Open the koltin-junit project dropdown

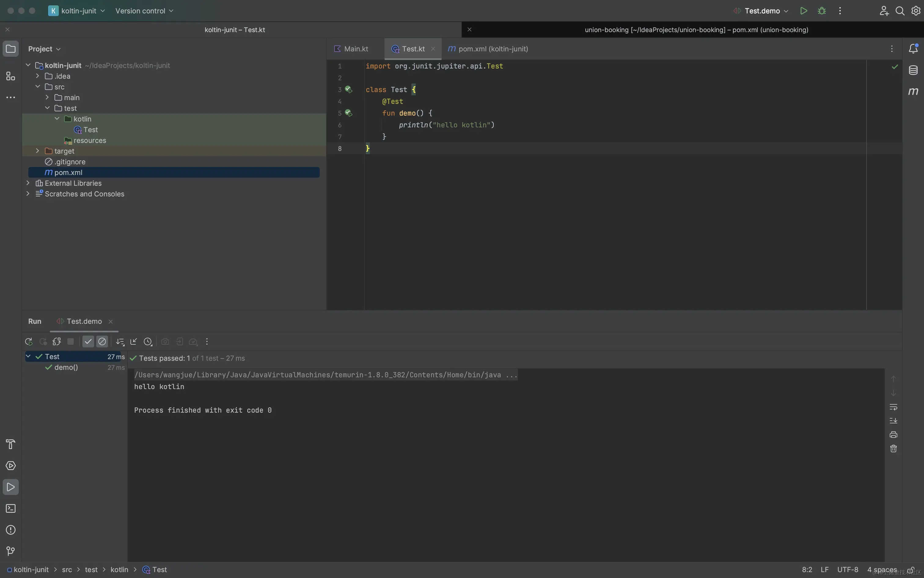point(76,11)
